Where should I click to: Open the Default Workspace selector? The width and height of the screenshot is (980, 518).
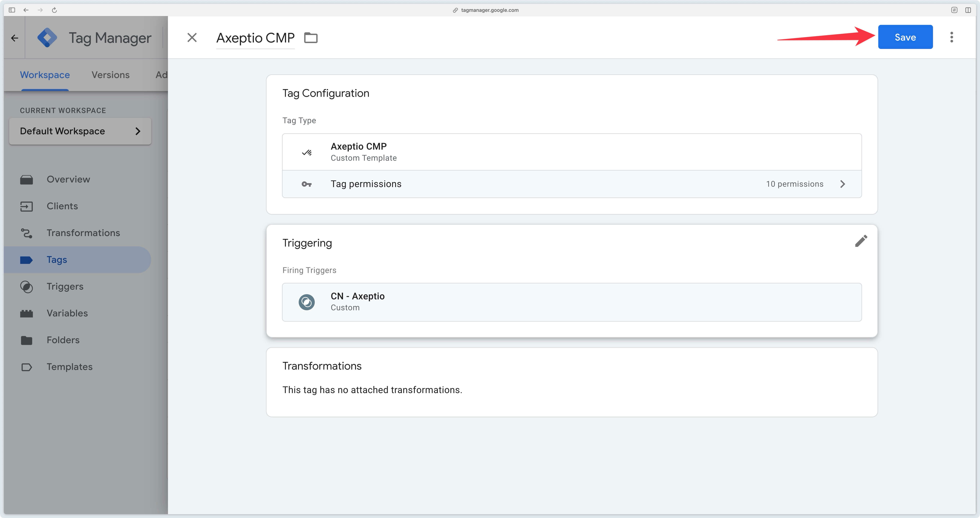(80, 131)
